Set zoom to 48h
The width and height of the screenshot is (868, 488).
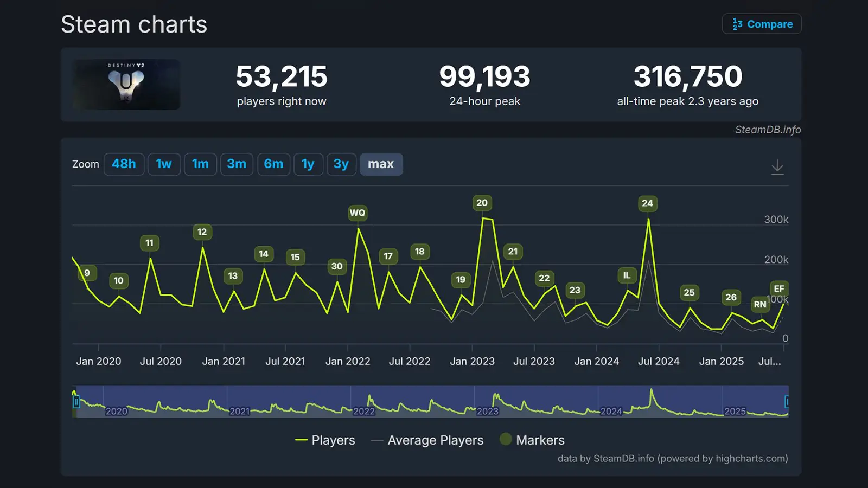coord(124,164)
